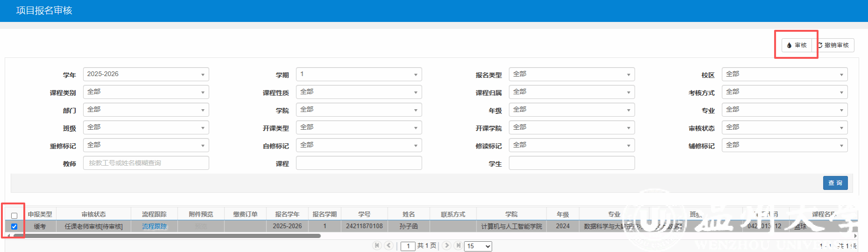Click the 学号 column header
The width and height of the screenshot is (868, 252).
(364, 214)
